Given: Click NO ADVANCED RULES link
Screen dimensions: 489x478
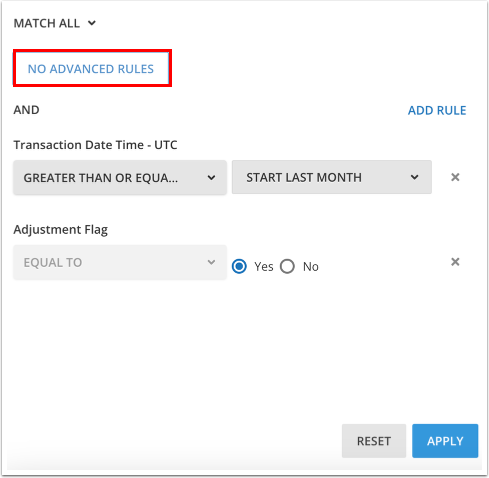Looking at the screenshot, I should (91, 69).
